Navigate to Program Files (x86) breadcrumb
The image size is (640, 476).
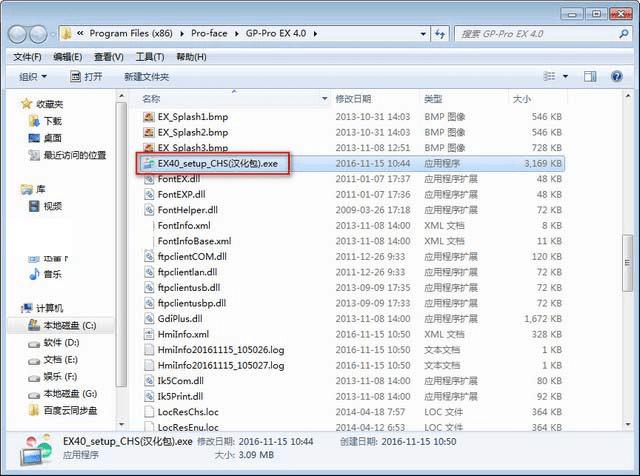[x=131, y=33]
